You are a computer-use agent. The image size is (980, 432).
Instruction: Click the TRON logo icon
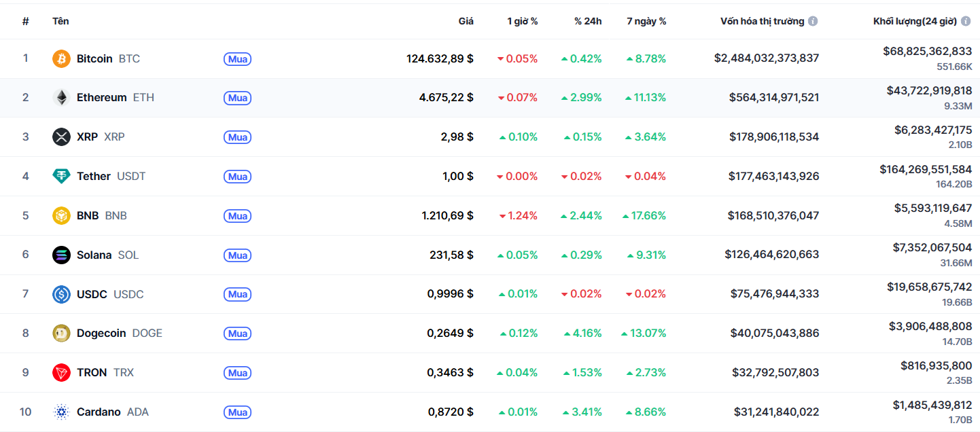(61, 373)
